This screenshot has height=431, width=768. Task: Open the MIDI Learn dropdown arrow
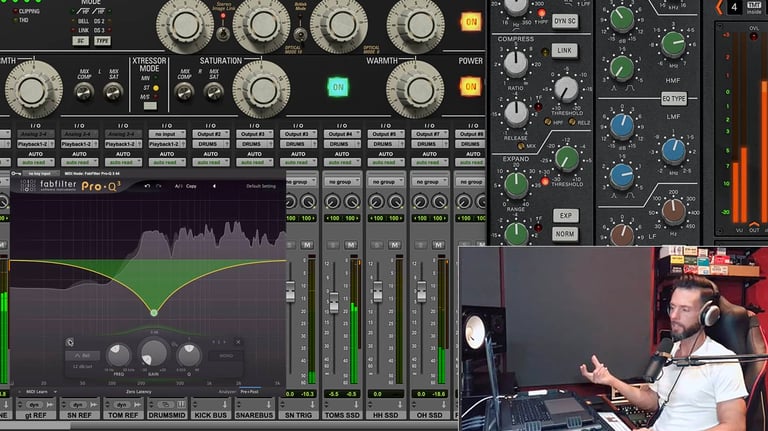click(55, 392)
